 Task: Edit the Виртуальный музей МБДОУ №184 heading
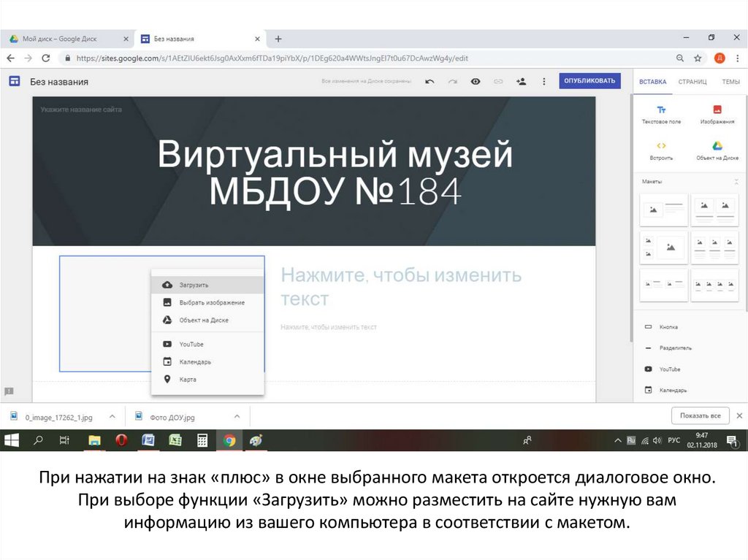pos(335,173)
